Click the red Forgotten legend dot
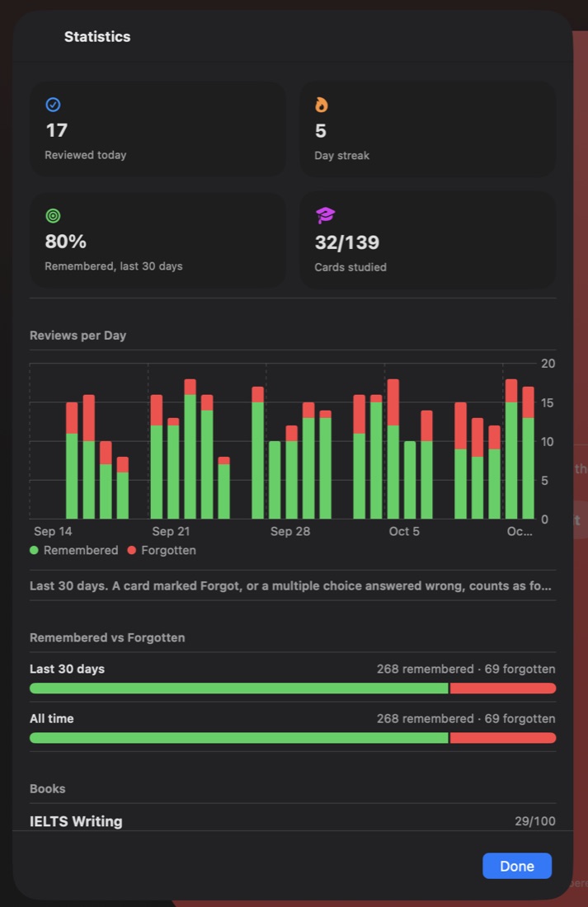This screenshot has height=907, width=588. point(131,550)
